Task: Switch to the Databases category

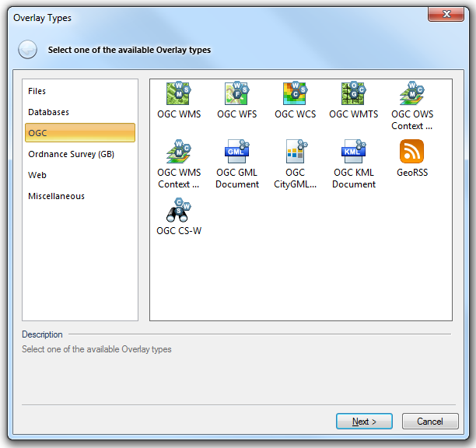Action: click(80, 112)
